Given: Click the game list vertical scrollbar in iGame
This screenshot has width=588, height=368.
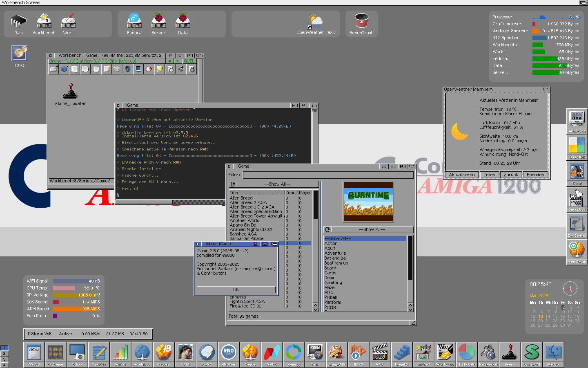Looking at the screenshot, I should [316, 247].
